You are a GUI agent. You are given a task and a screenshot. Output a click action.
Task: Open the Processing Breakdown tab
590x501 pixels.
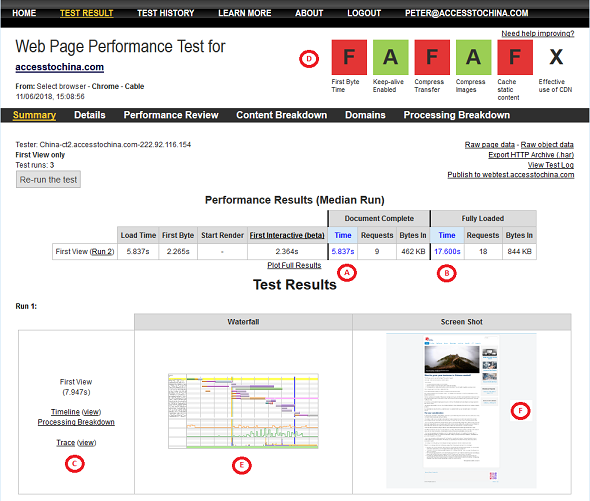457,115
